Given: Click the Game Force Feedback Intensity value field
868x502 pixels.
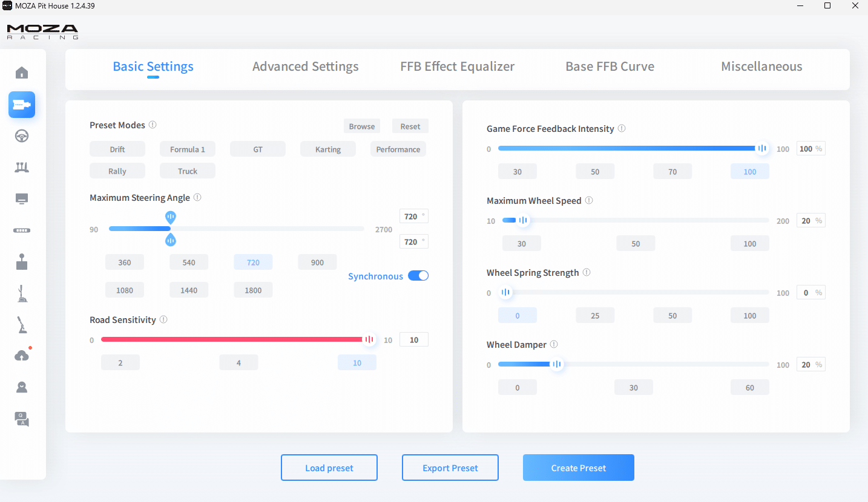Looking at the screenshot, I should pyautogui.click(x=806, y=149).
